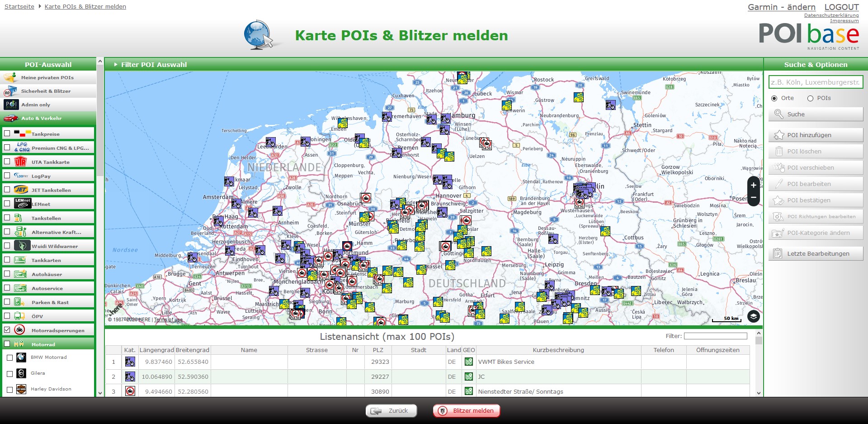Screen dimensions: 868x424
Task: Uncheck the Motorradsperrungen checkbox
Action: tap(7, 330)
